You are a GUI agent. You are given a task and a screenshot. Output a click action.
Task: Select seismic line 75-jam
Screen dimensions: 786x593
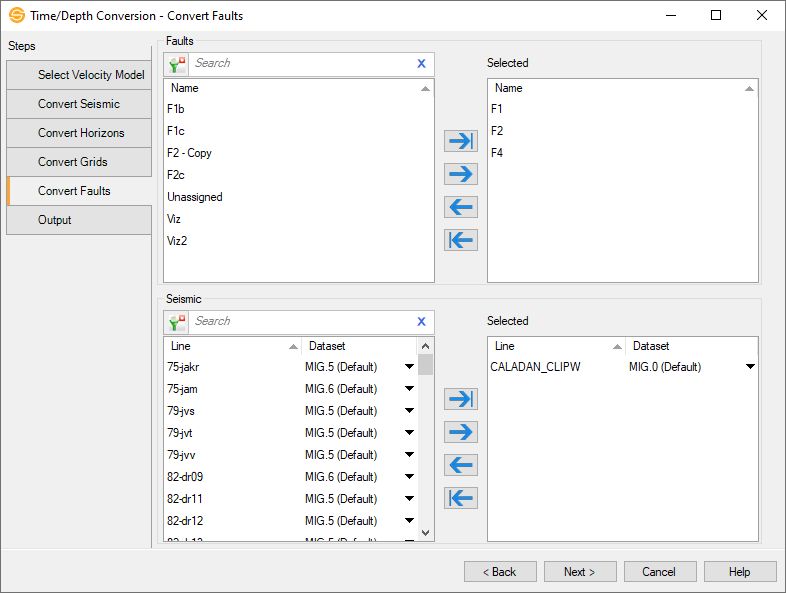(182, 389)
